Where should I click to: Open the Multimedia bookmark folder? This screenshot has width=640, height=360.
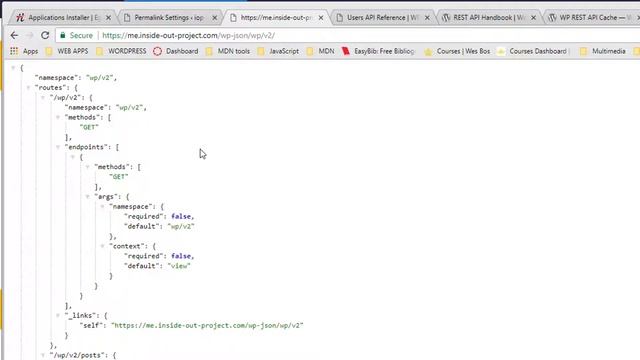(x=603, y=51)
